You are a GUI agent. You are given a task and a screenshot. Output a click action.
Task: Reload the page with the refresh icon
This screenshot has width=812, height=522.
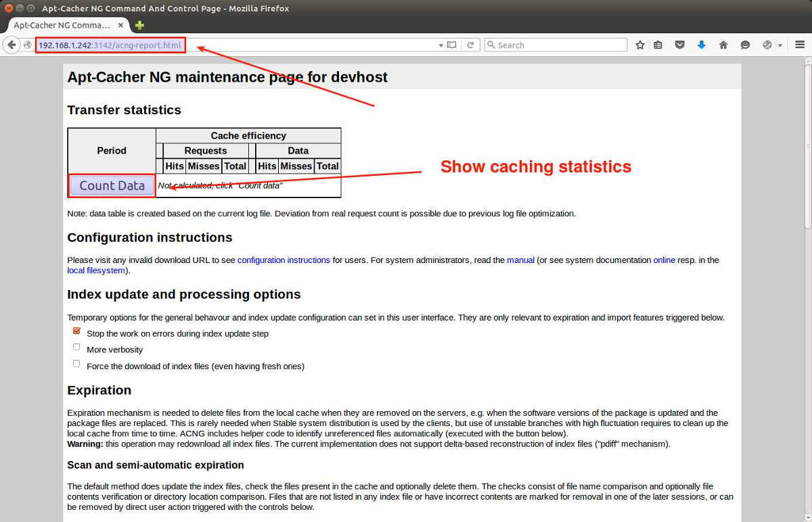pos(470,45)
